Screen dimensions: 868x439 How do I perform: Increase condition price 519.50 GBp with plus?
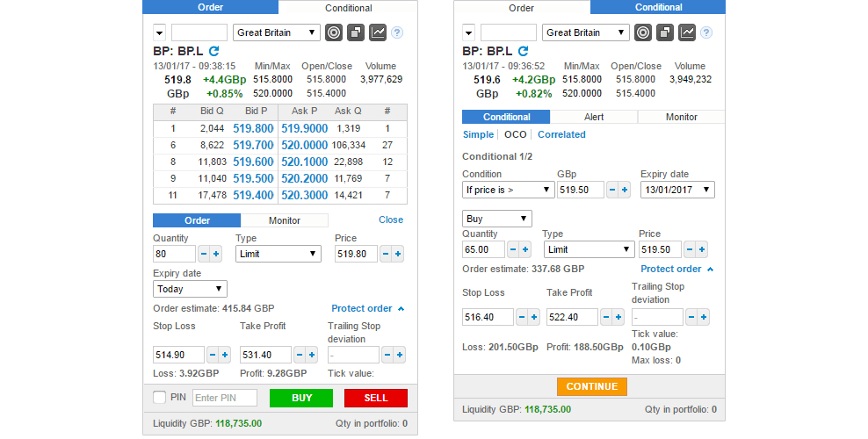pos(625,190)
